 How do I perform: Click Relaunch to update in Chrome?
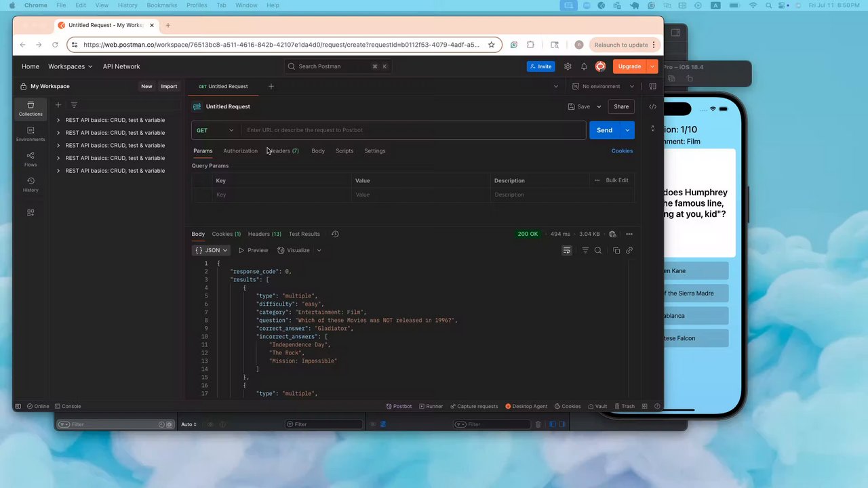point(620,45)
